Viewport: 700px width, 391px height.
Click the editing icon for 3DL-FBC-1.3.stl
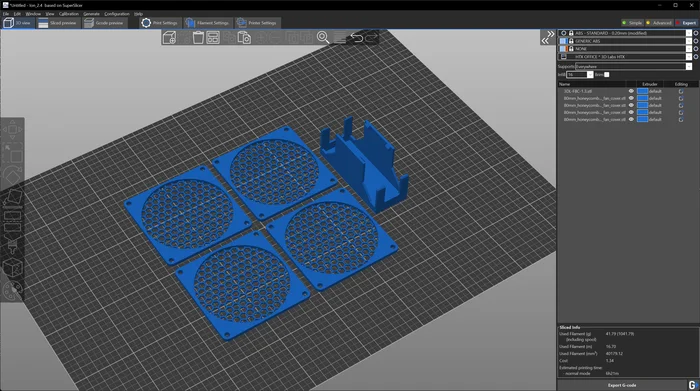coord(681,91)
